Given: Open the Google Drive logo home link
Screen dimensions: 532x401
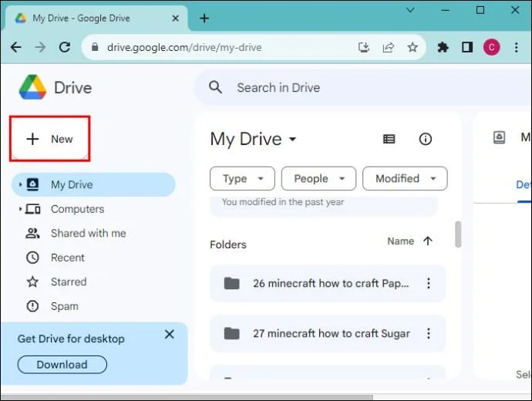Looking at the screenshot, I should (56, 88).
